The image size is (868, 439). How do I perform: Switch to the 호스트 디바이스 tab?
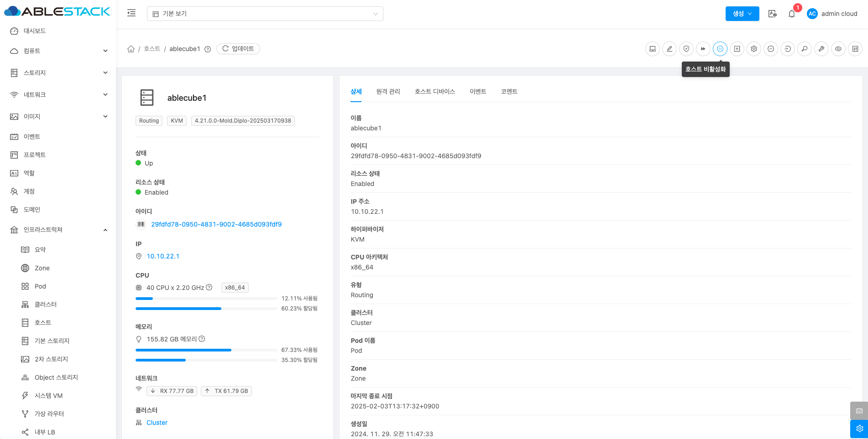(x=434, y=92)
